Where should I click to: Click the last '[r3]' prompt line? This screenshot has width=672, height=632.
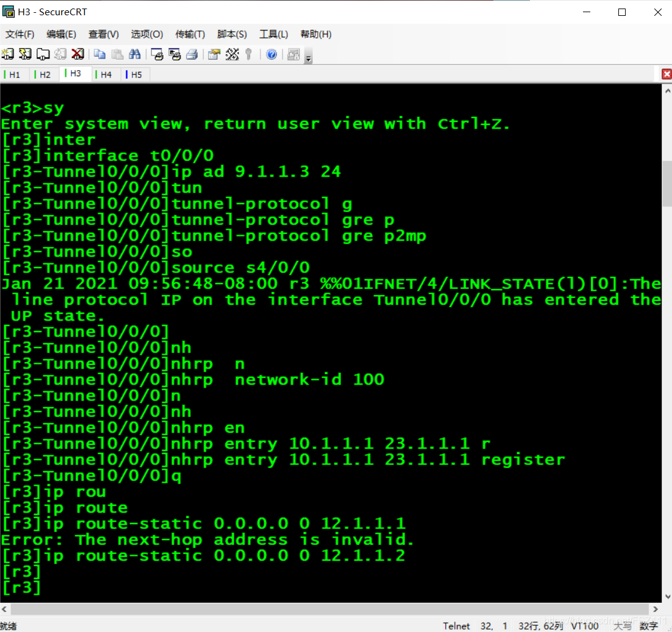pos(21,588)
